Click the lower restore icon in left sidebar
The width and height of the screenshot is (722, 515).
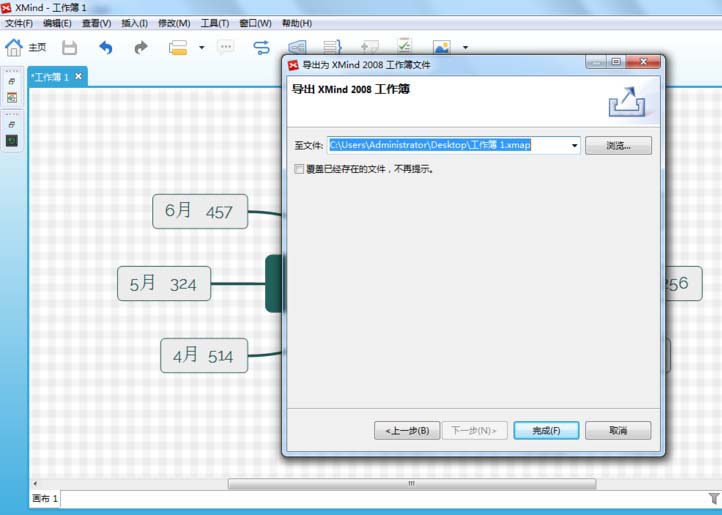tap(12, 124)
